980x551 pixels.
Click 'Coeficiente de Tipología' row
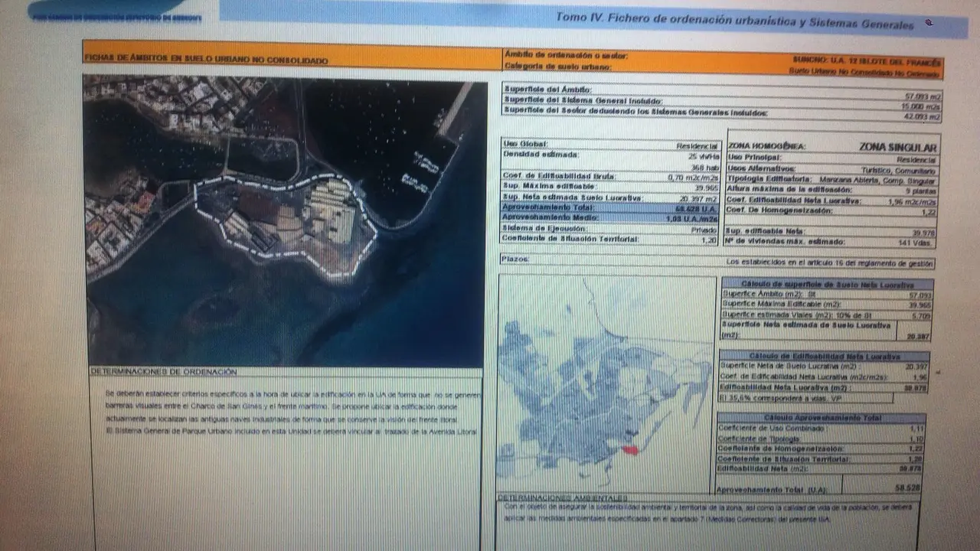(x=822, y=439)
